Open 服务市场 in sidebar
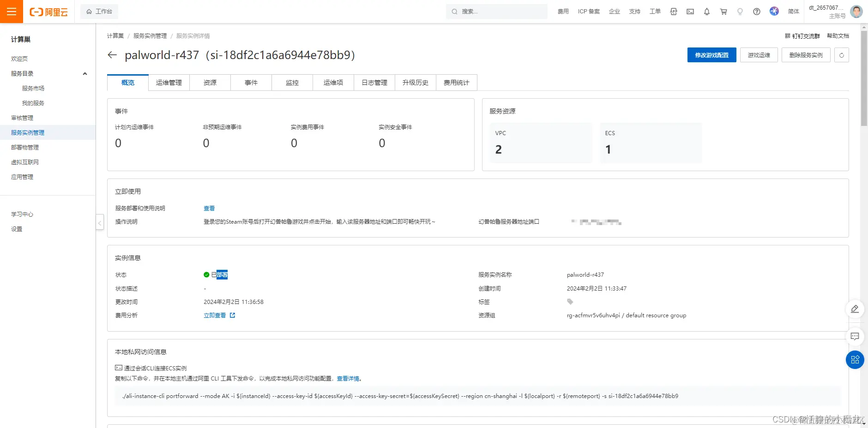Image resolution: width=868 pixels, height=428 pixels. [x=33, y=88]
